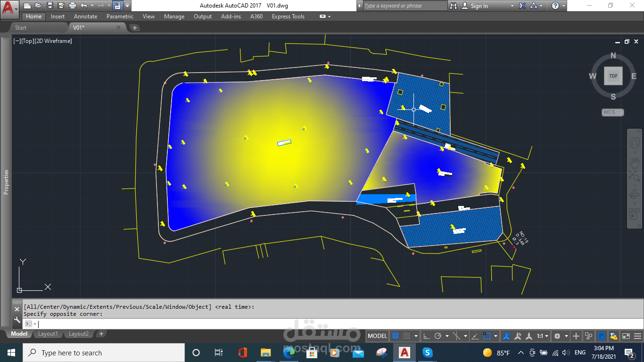
Task: Open the status bar customization menu icon
Action: 637,336
